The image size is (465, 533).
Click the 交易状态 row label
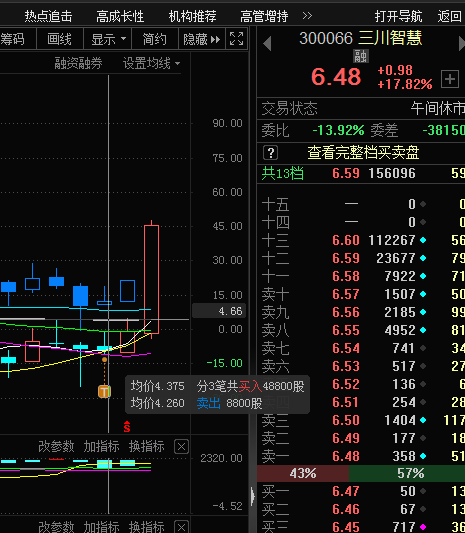coord(289,109)
